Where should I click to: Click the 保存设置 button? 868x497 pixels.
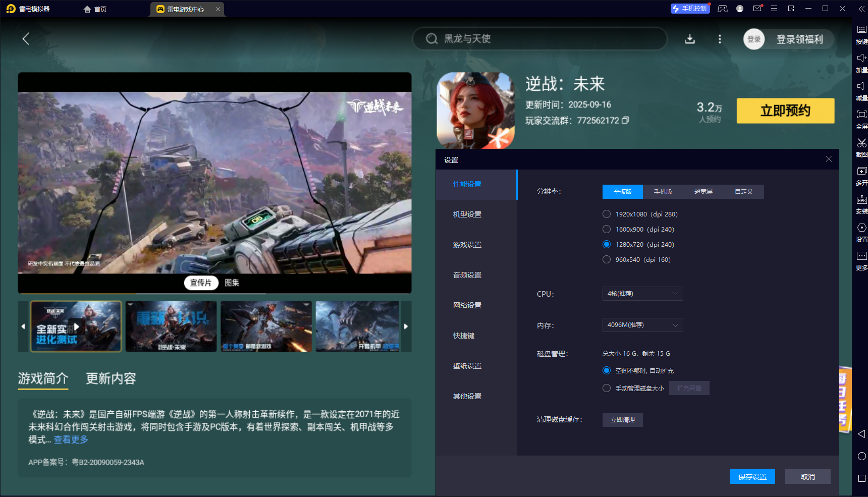[752, 477]
